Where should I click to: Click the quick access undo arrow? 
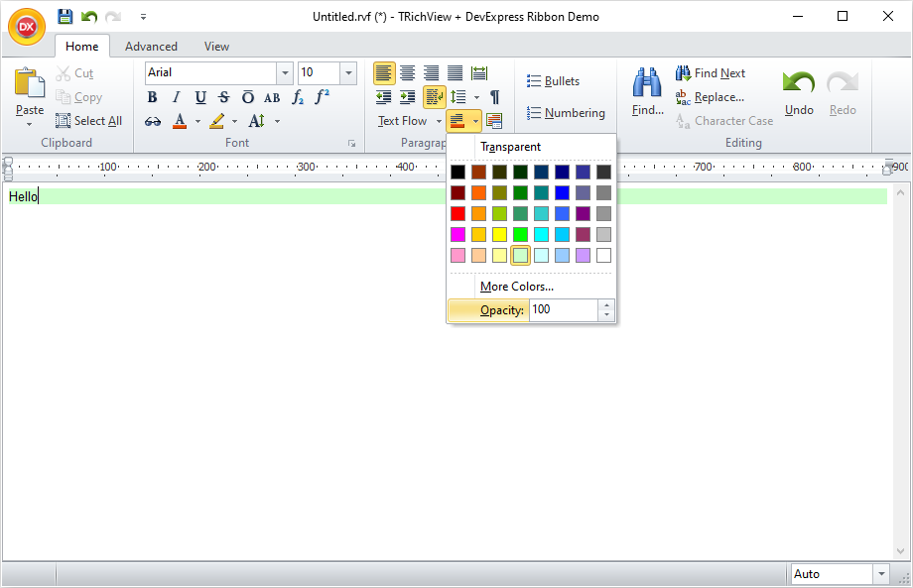tap(89, 16)
